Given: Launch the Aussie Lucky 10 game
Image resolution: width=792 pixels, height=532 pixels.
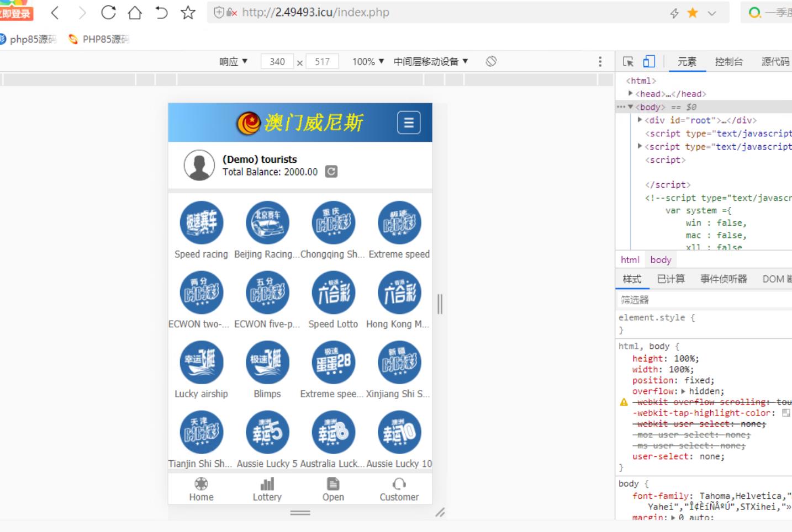Looking at the screenshot, I should click(x=399, y=432).
